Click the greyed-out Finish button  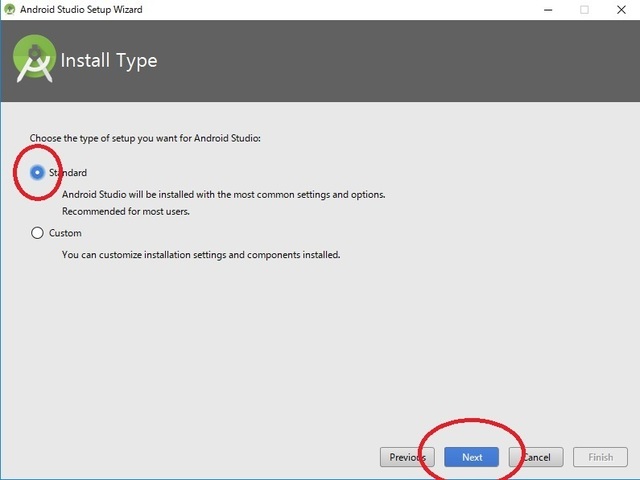(600, 457)
